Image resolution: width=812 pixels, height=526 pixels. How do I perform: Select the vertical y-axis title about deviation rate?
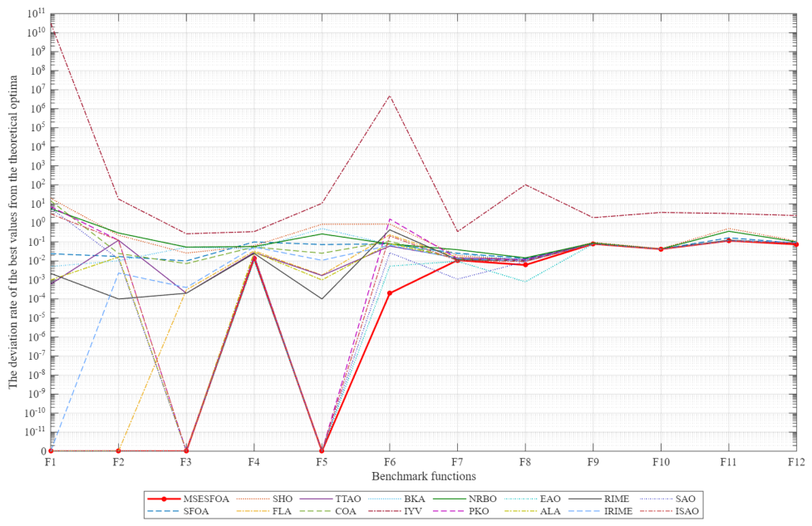[13, 232]
